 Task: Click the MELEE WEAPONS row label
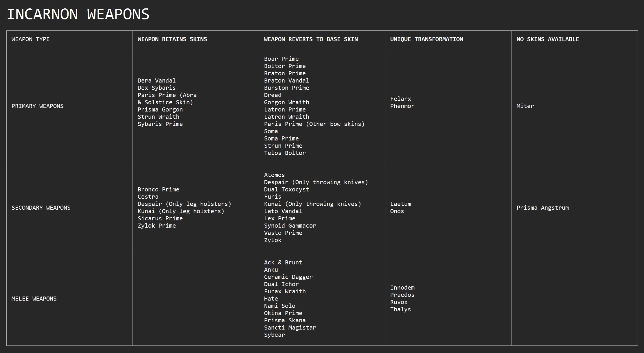point(34,299)
